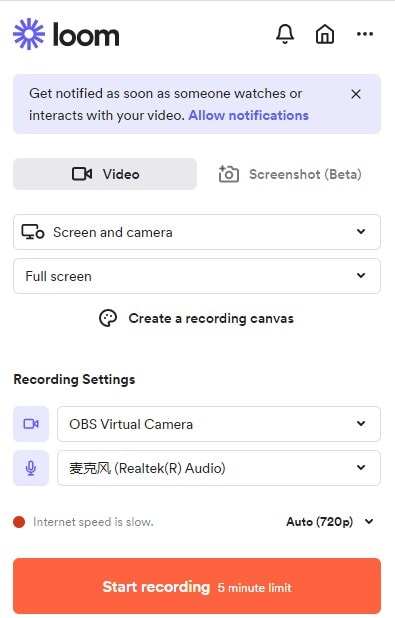Switch to the Screenshot (Beta) tab
Screen dimensions: 395x618
coord(290,174)
